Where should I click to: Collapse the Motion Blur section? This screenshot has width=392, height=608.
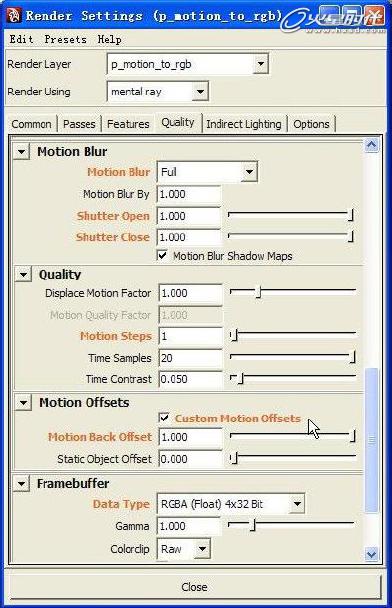pos(21,151)
